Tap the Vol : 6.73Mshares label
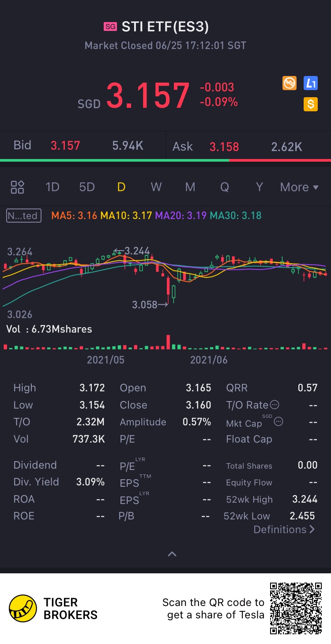331x644 pixels. 49,329
